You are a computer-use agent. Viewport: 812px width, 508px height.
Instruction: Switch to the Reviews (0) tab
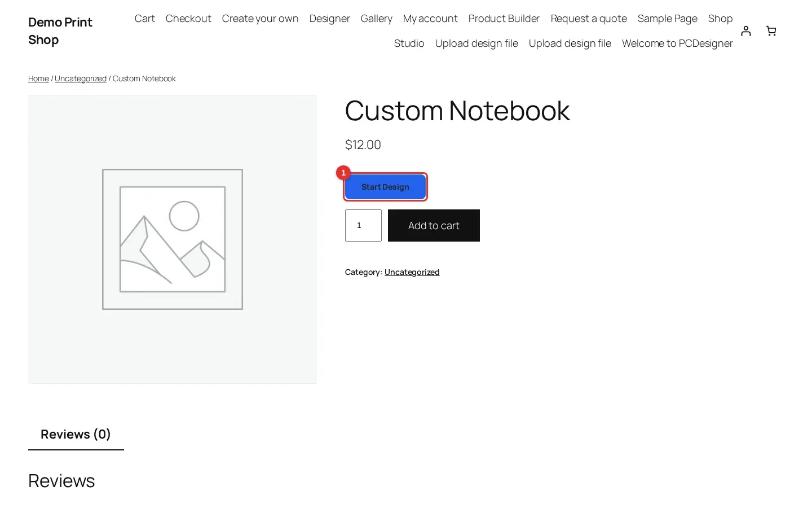[76, 434]
